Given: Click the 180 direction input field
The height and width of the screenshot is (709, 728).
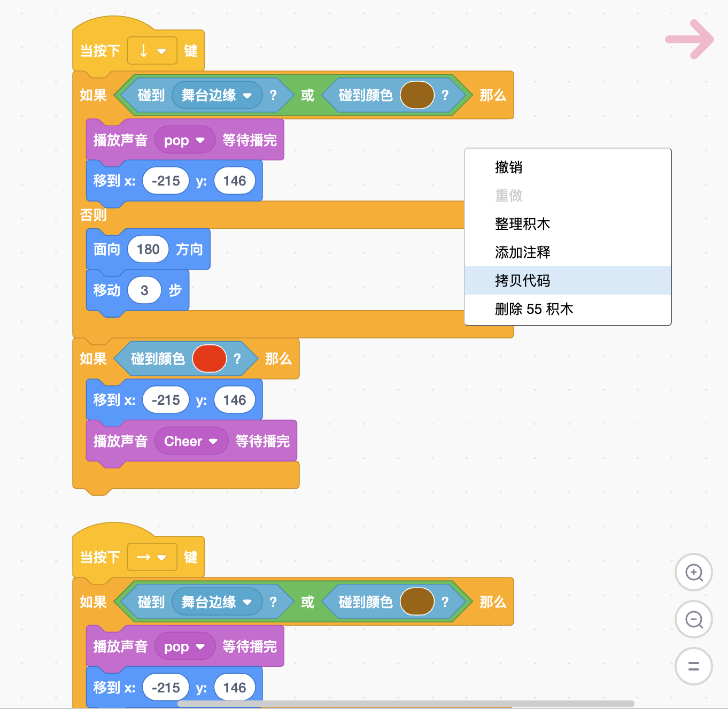Looking at the screenshot, I should [x=148, y=249].
